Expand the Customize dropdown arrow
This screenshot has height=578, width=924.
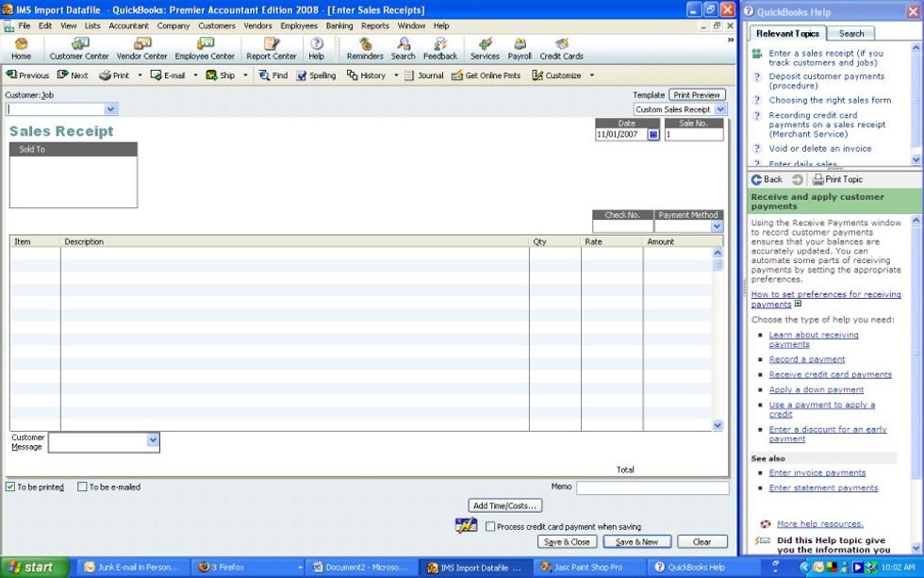coord(592,75)
